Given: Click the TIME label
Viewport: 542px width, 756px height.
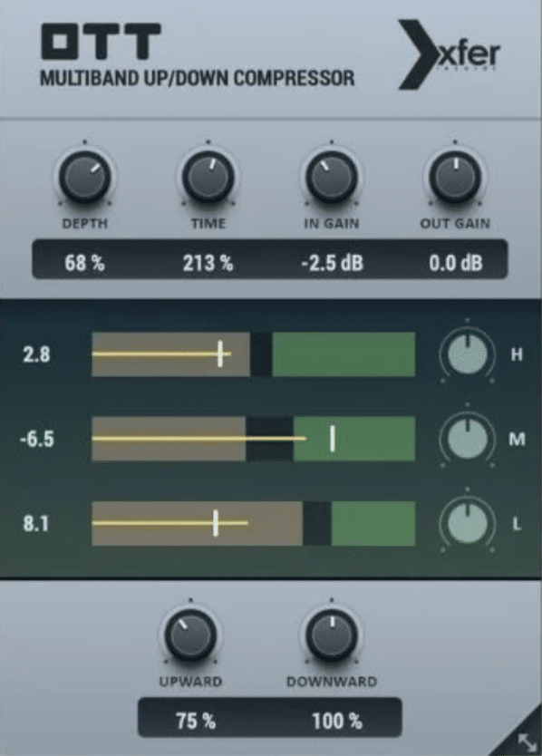Looking at the screenshot, I should pos(208,223).
